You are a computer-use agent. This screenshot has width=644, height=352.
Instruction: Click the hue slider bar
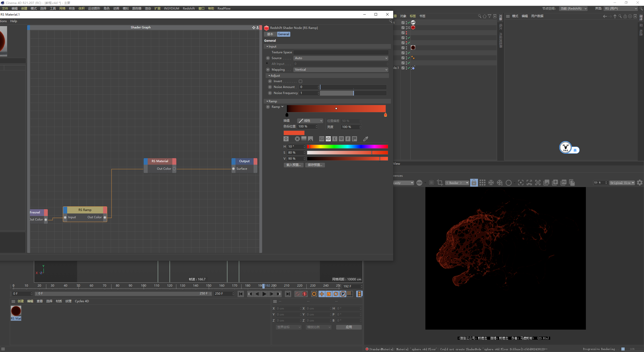point(347,147)
